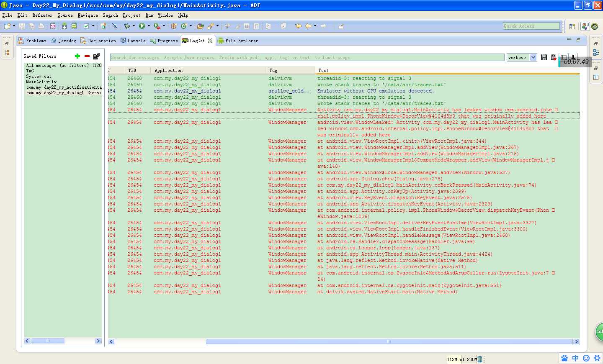Click the Search flashlight toolbar icon

pos(211,26)
